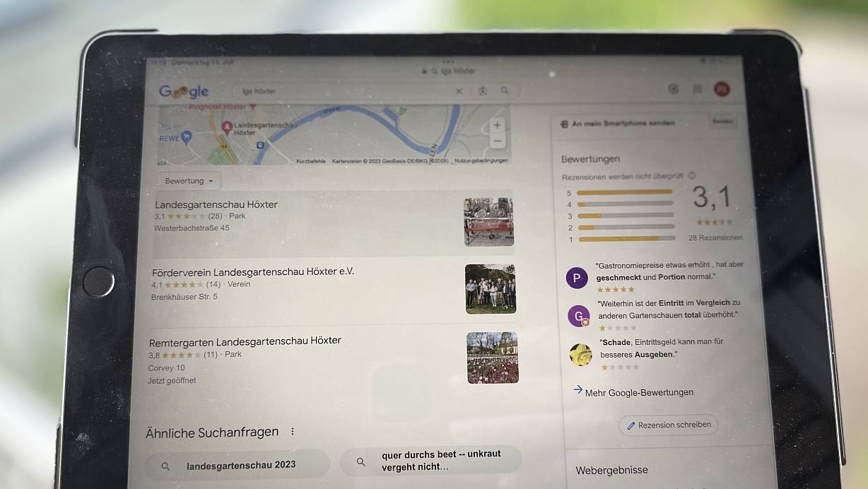868x489 pixels.
Task: Clear the search field with X icon
Action: click(x=459, y=91)
